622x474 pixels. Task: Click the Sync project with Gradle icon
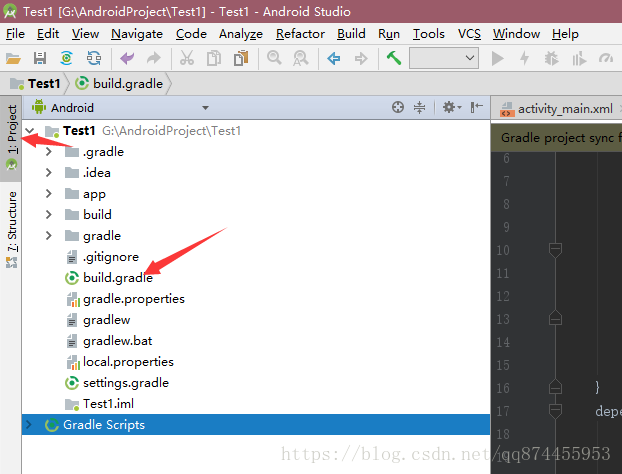[x=67, y=59]
